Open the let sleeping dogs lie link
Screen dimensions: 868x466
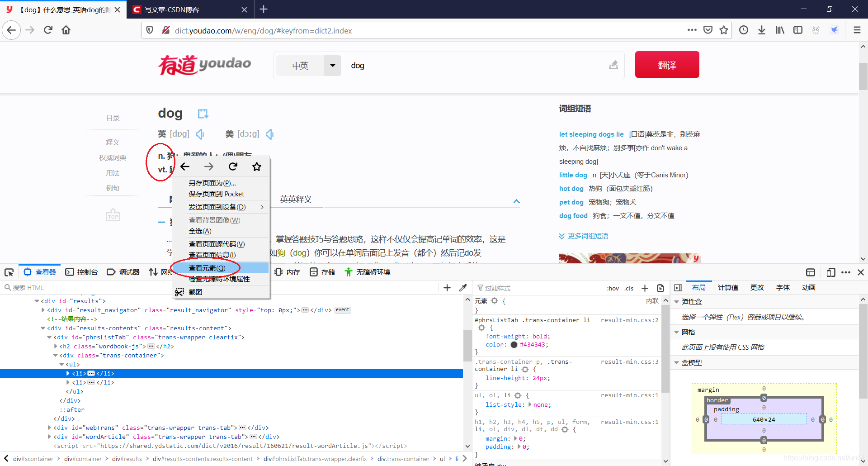pos(591,134)
